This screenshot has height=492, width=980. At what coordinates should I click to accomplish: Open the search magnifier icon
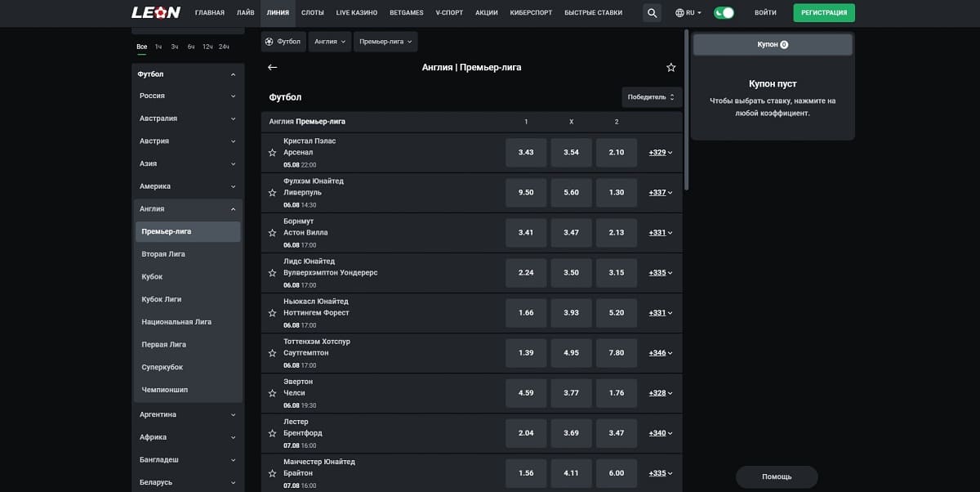click(652, 13)
